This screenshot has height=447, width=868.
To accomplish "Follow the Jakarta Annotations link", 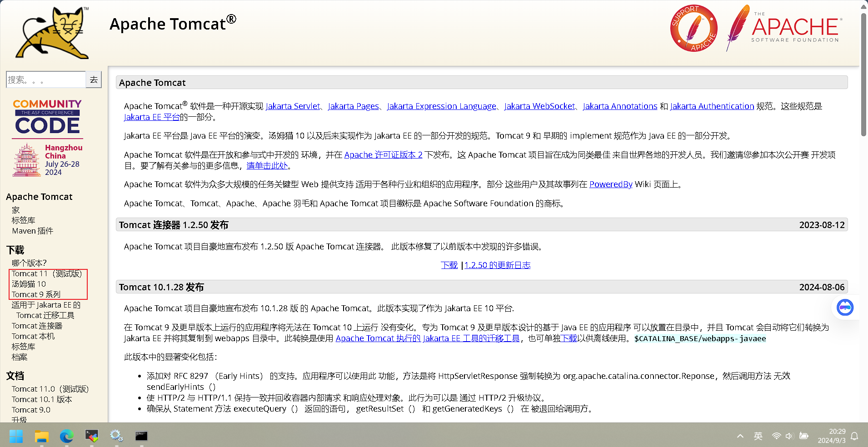I will [x=620, y=106].
